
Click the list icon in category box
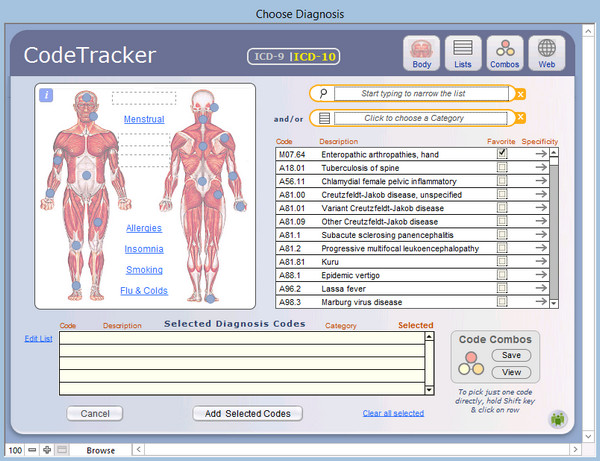[324, 118]
